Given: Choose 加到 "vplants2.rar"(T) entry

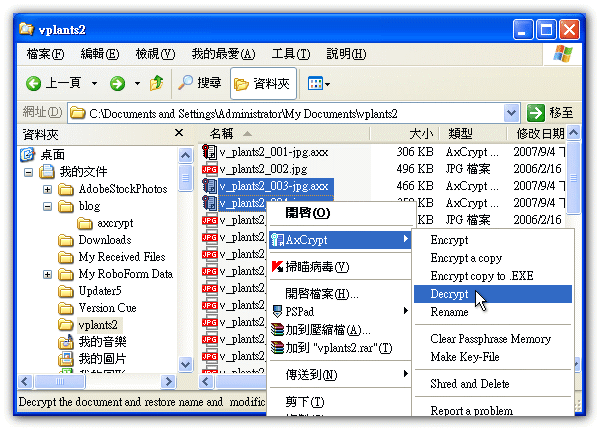Looking at the screenshot, I should (340, 348).
